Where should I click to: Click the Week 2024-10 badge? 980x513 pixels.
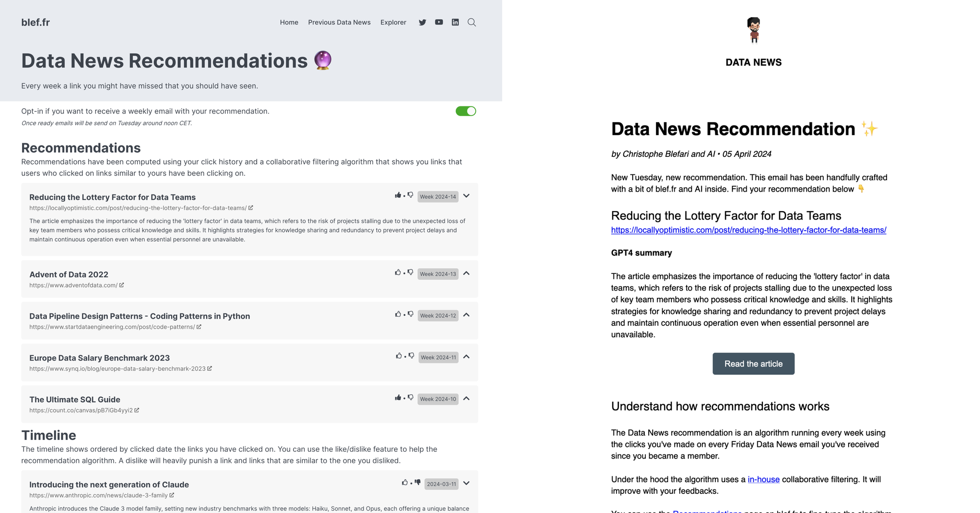(x=438, y=399)
